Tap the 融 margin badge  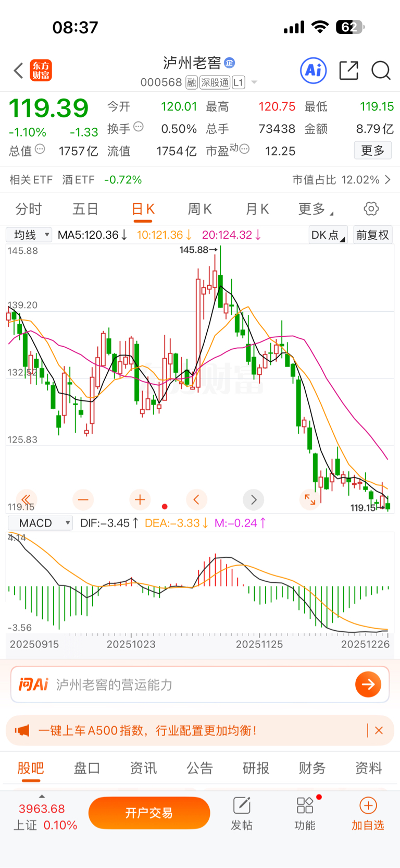tap(192, 82)
